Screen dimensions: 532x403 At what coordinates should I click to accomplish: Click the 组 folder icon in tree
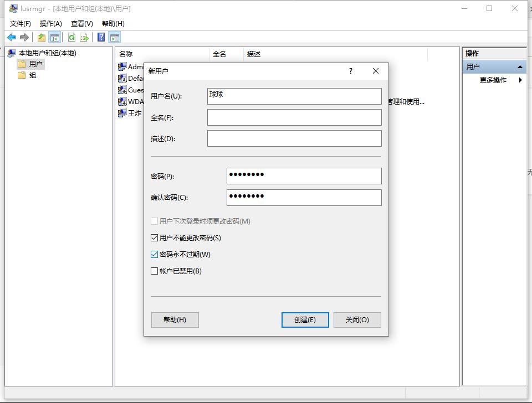[x=22, y=75]
